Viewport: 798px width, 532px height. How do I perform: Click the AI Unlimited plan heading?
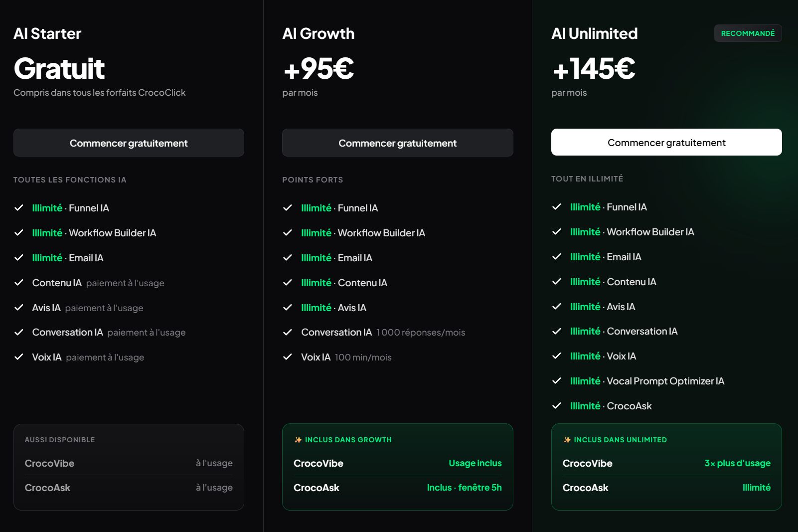[x=595, y=33]
